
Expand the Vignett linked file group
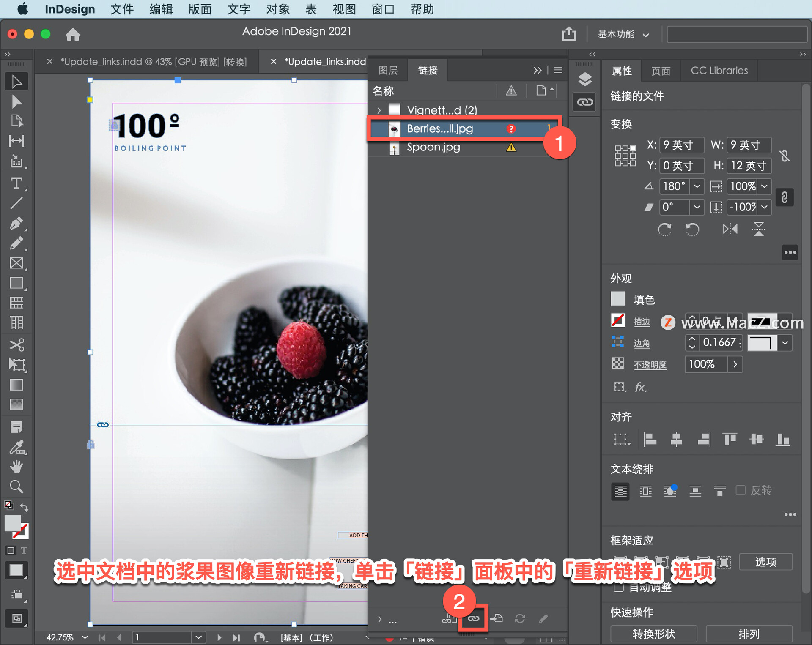[379, 110]
